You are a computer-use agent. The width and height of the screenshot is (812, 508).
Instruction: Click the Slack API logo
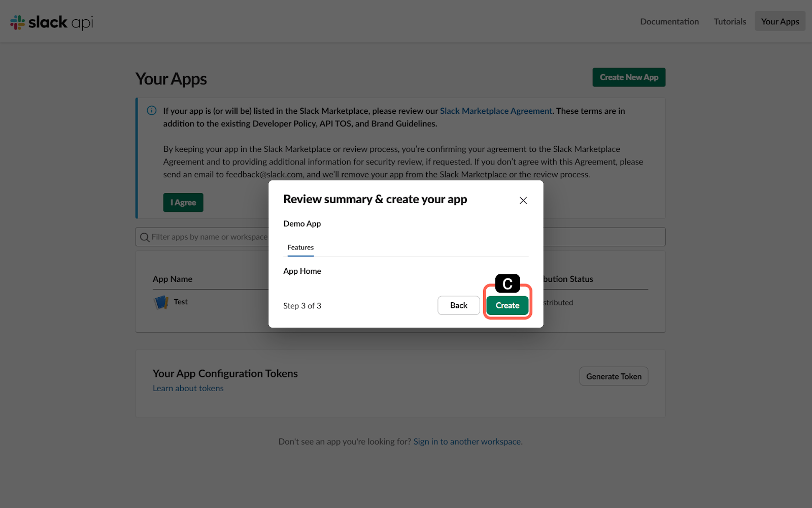52,22
